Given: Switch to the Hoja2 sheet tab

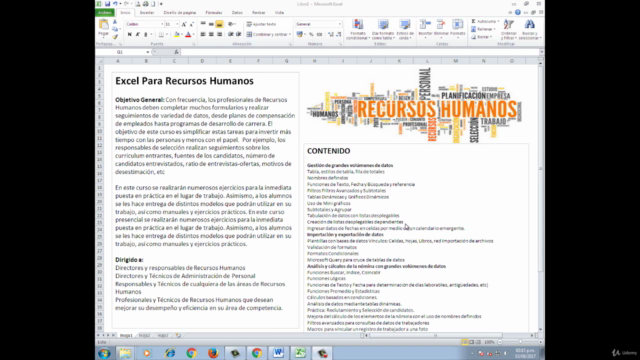Looking at the screenshot, I should [144, 336].
